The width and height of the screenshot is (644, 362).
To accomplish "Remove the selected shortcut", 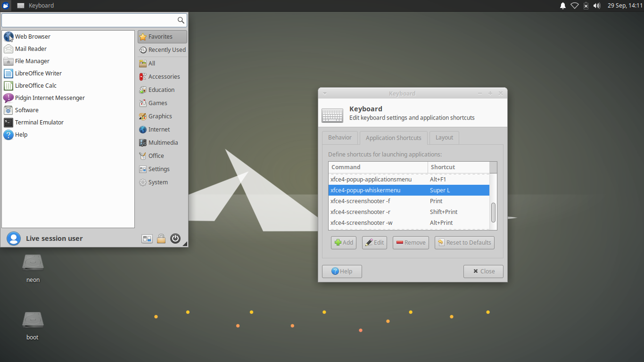I will pos(411,243).
